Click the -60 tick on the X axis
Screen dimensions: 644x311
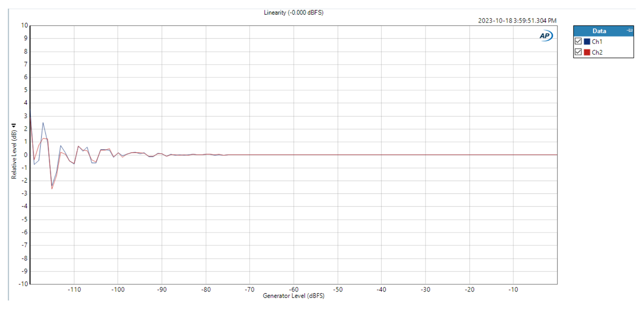point(294,290)
